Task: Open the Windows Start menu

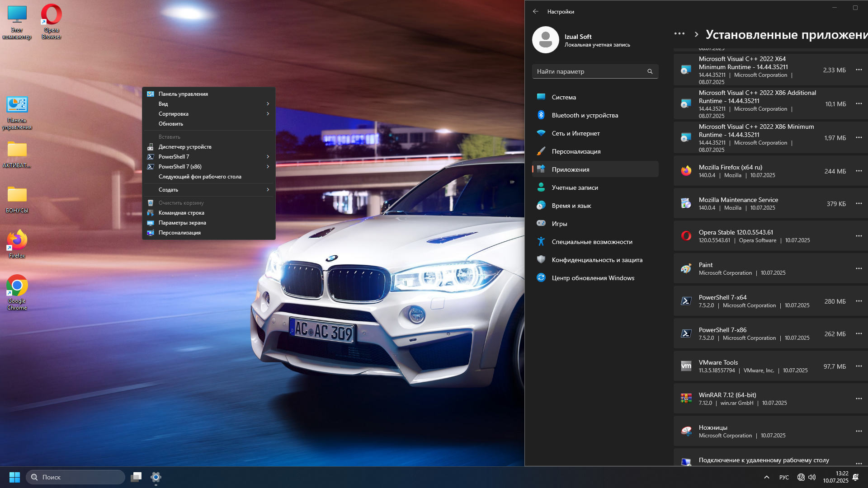Action: click(14, 477)
